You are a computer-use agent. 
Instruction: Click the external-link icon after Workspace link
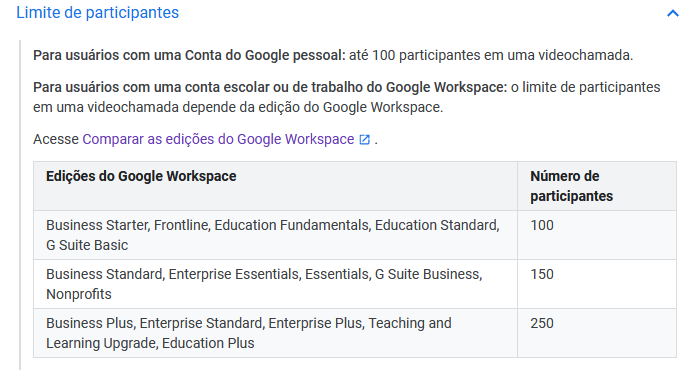pos(364,140)
